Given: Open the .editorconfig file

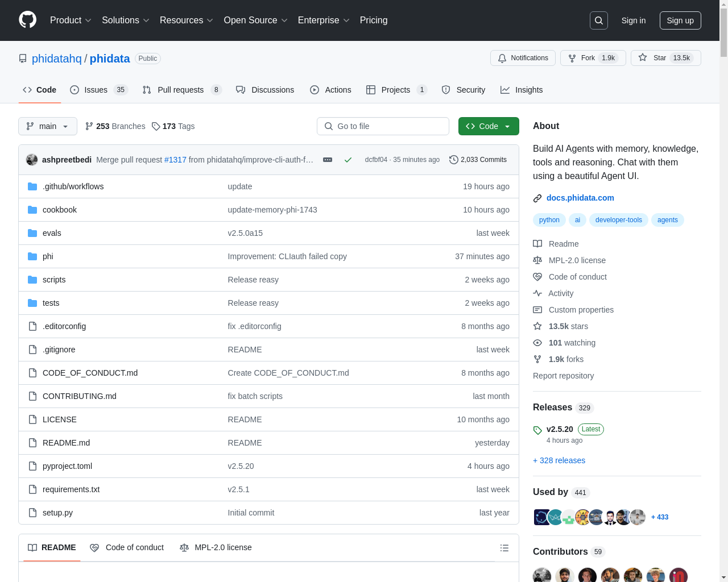Looking at the screenshot, I should (64, 326).
